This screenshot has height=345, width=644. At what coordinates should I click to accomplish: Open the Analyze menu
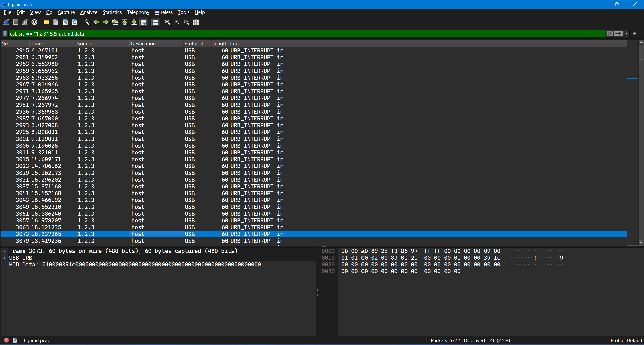click(x=89, y=12)
